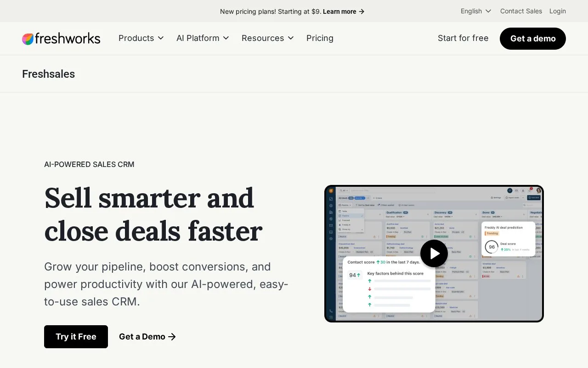Play the Freshsales product video

[x=434, y=253]
